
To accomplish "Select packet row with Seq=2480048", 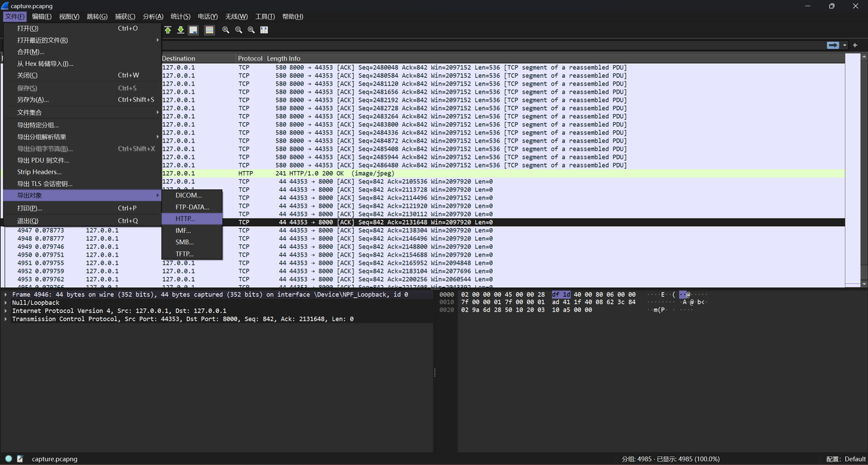I will tap(502, 67).
